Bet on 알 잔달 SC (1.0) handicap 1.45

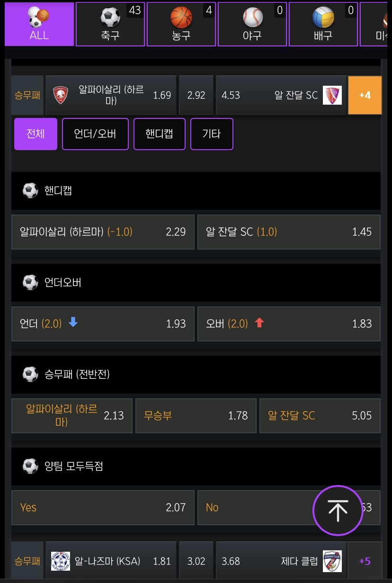click(x=288, y=232)
